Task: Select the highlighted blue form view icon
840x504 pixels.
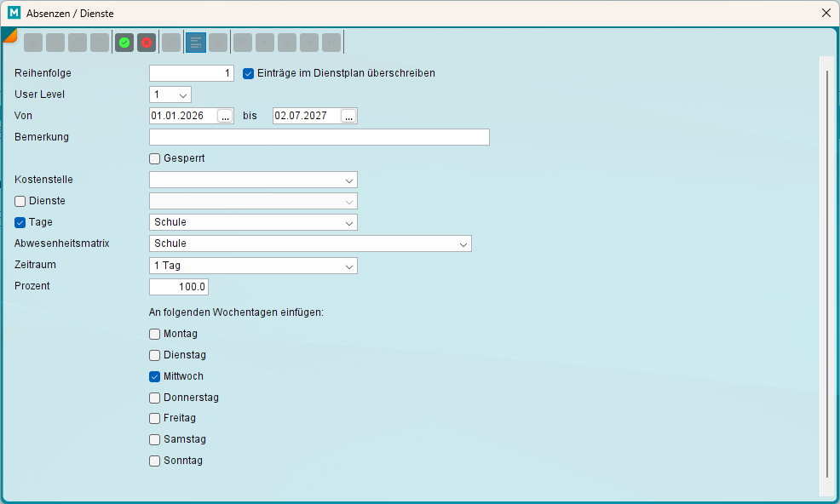Action: tap(196, 43)
